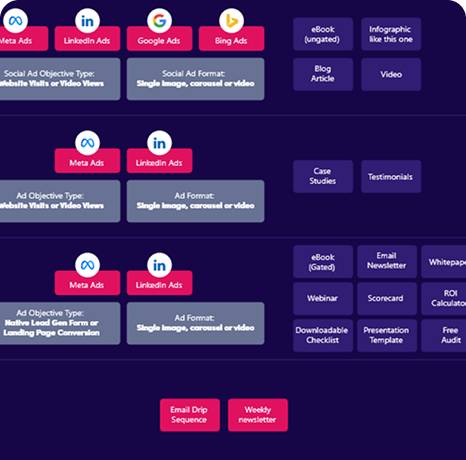Select the Google Ads button
Image resolution: width=466 pixels, height=460 pixels.
click(x=159, y=39)
